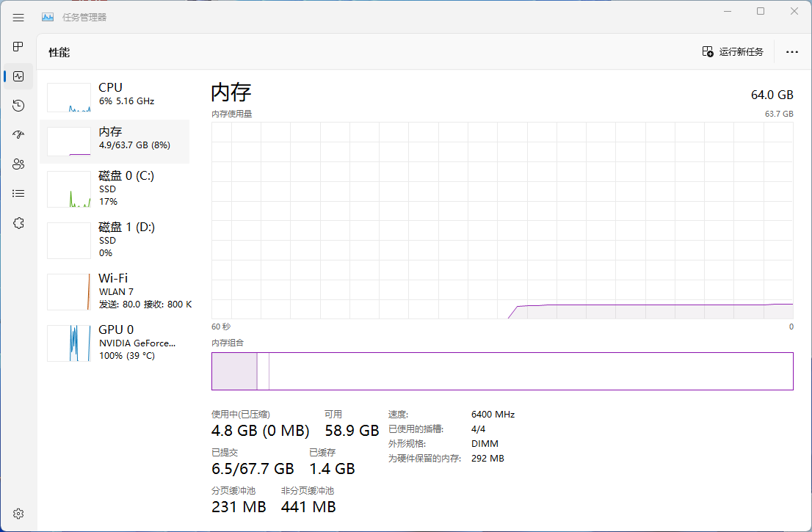The image size is (812, 532).
Task: Select the Performance page icon
Action: 18,76
